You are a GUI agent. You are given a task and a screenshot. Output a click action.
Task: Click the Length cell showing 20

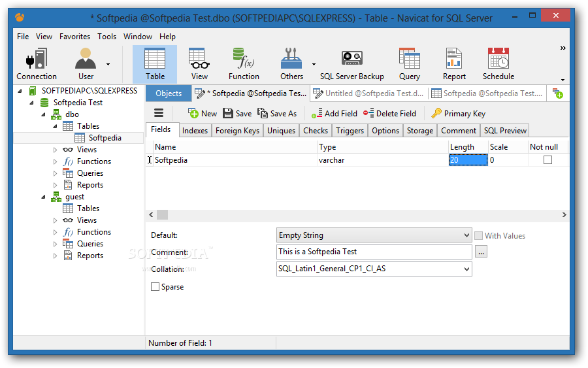click(468, 160)
